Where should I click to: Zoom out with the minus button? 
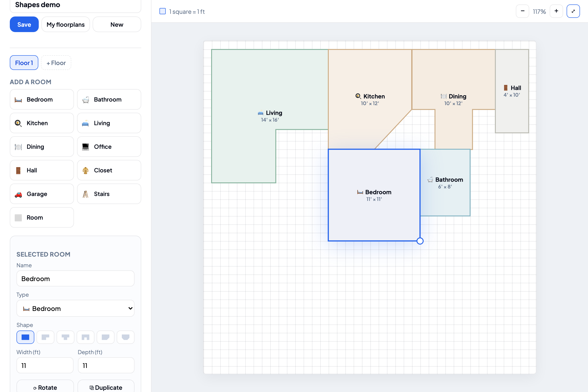pyautogui.click(x=522, y=11)
